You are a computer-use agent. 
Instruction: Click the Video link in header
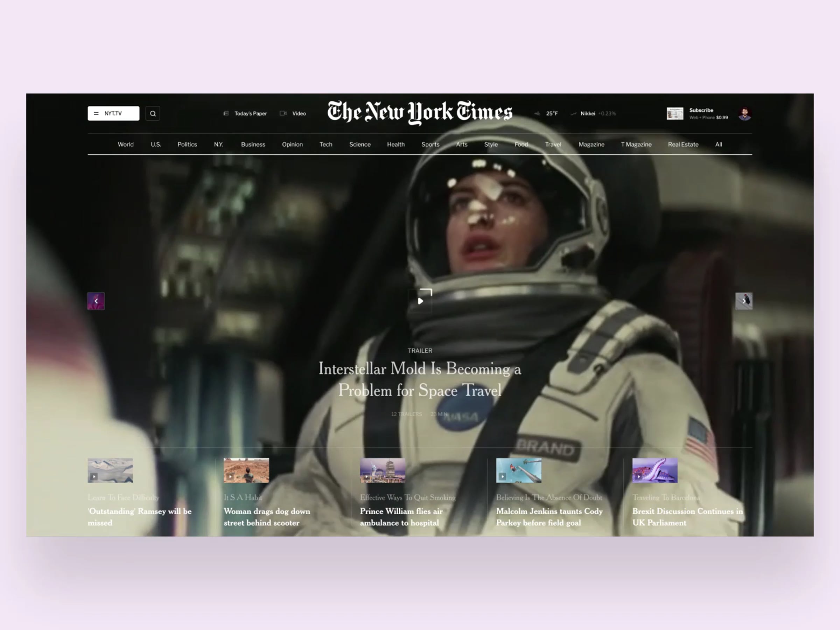coord(299,113)
